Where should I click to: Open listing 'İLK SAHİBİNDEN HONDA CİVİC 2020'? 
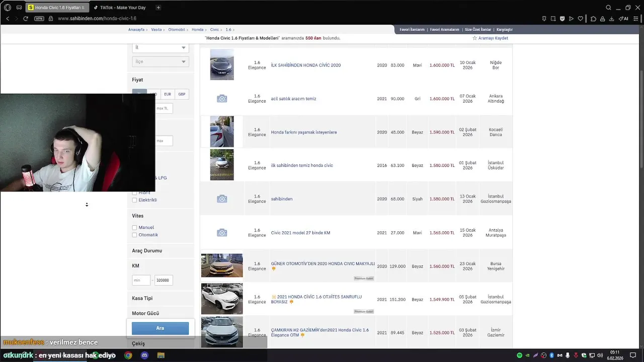click(x=306, y=65)
